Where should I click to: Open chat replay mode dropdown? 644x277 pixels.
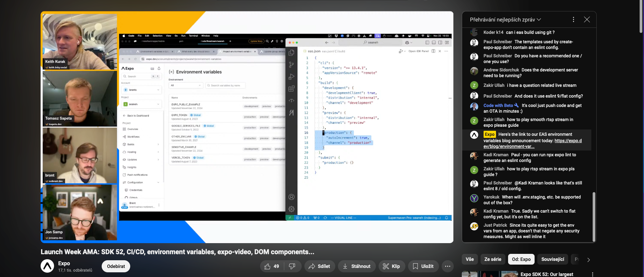(x=505, y=20)
